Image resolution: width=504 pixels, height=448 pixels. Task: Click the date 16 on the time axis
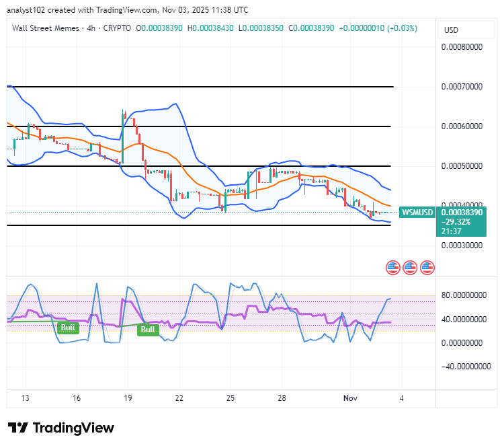77,398
